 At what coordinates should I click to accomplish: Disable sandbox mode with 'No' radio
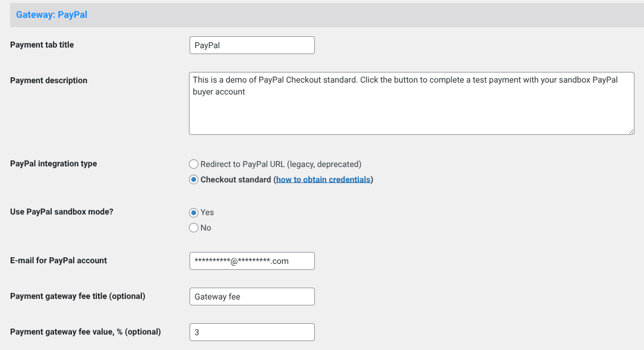tap(194, 228)
